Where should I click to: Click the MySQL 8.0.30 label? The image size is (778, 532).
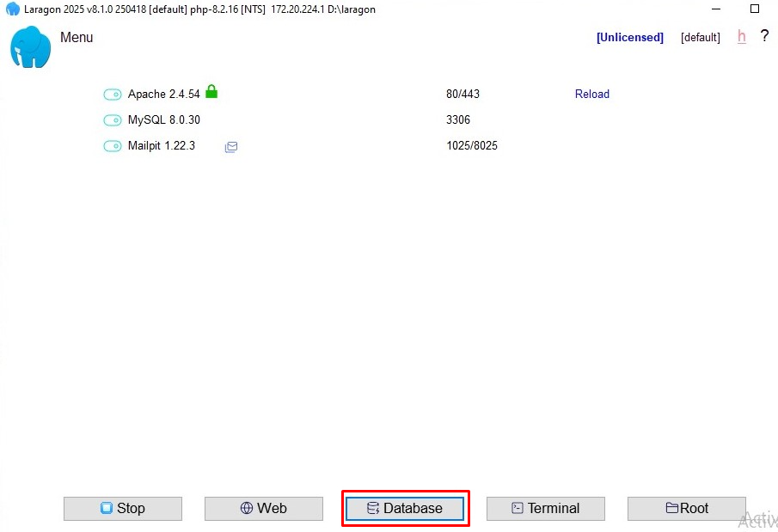pyautogui.click(x=163, y=120)
